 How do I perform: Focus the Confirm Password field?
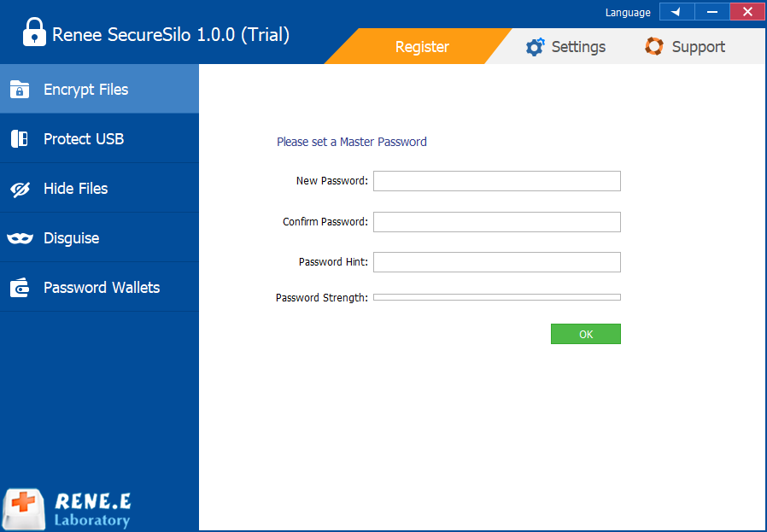pyautogui.click(x=497, y=222)
